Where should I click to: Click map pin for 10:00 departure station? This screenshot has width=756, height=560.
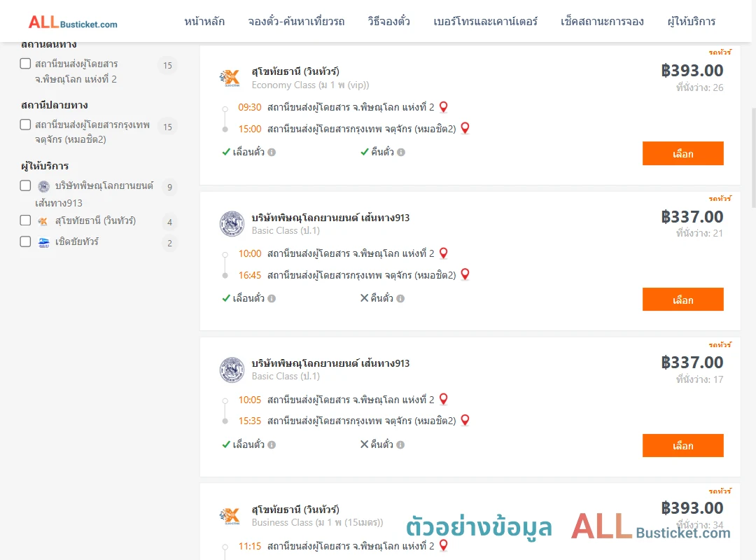(444, 253)
